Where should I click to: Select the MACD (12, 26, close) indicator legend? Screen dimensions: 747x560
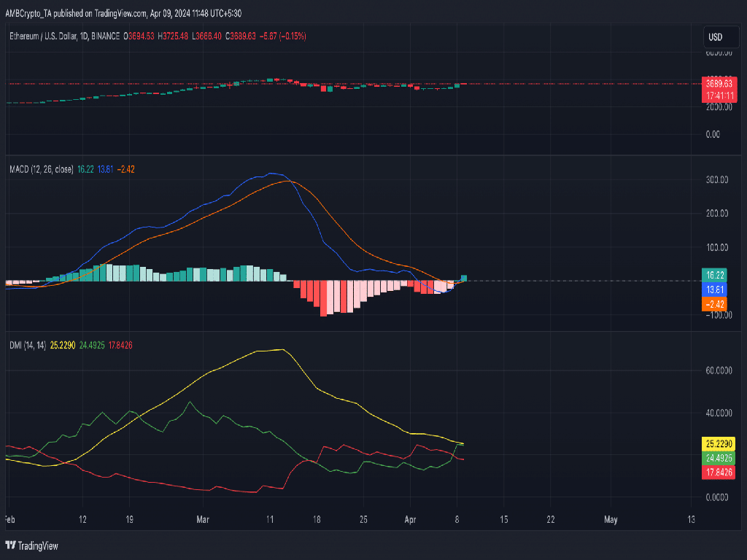tap(41, 169)
